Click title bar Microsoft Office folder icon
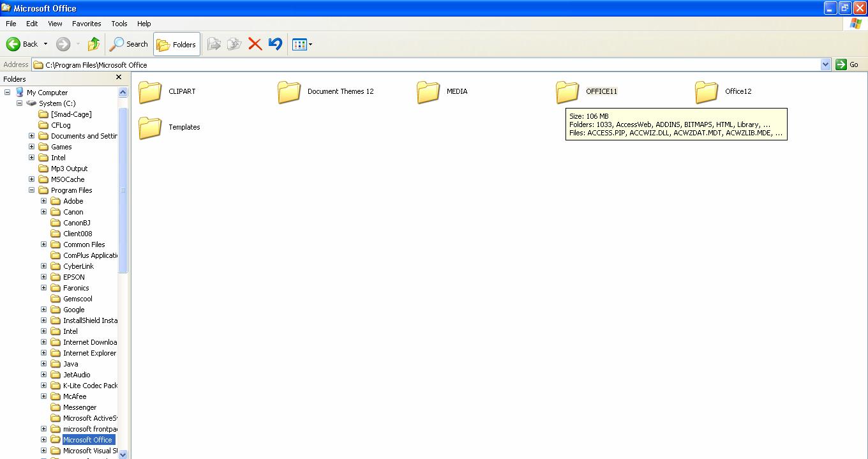The height and width of the screenshot is (459, 868). 6,8
